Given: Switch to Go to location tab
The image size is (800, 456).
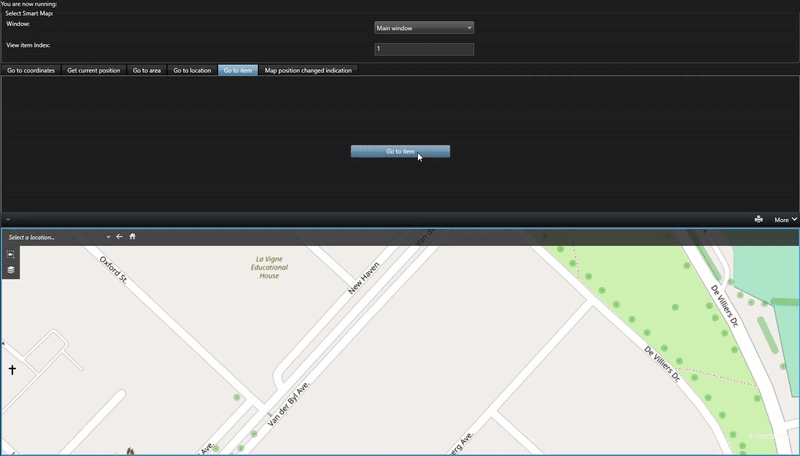Looking at the screenshot, I should point(192,71).
